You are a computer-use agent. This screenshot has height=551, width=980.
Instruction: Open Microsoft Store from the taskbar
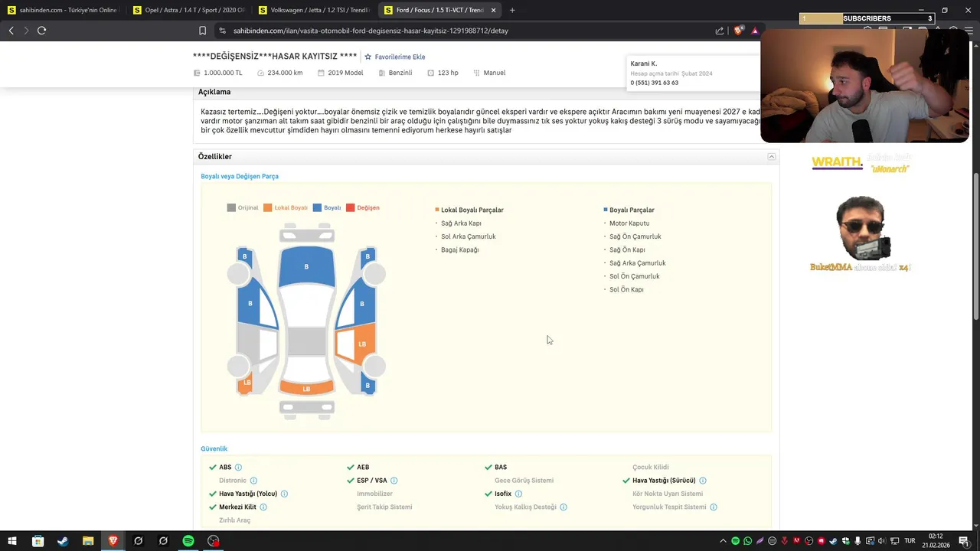pyautogui.click(x=38, y=541)
